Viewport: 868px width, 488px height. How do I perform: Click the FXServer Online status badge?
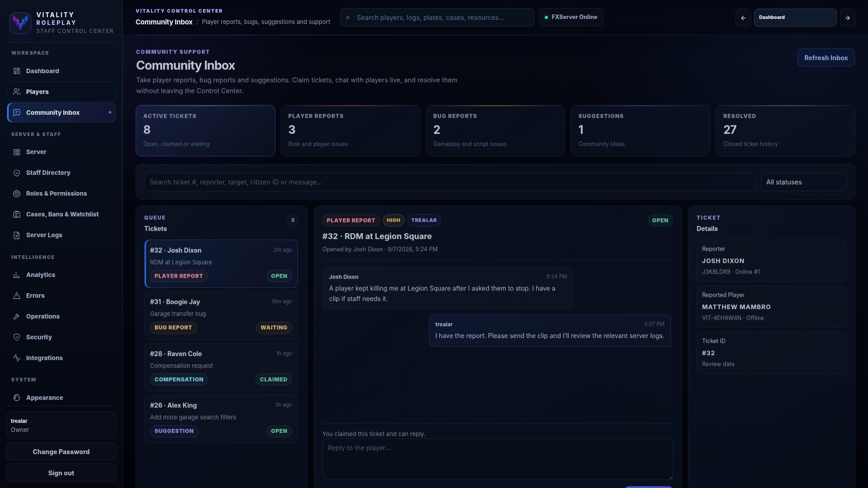(571, 17)
